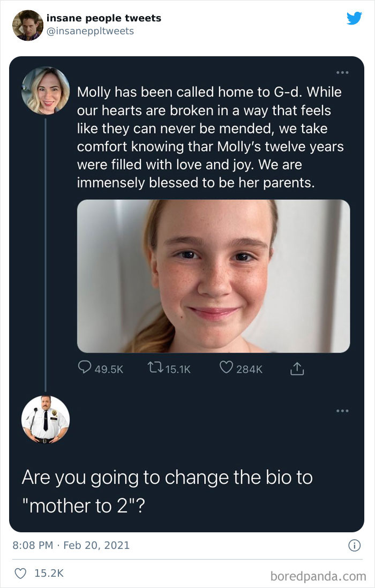Click the tweet info circle icon

[354, 546]
